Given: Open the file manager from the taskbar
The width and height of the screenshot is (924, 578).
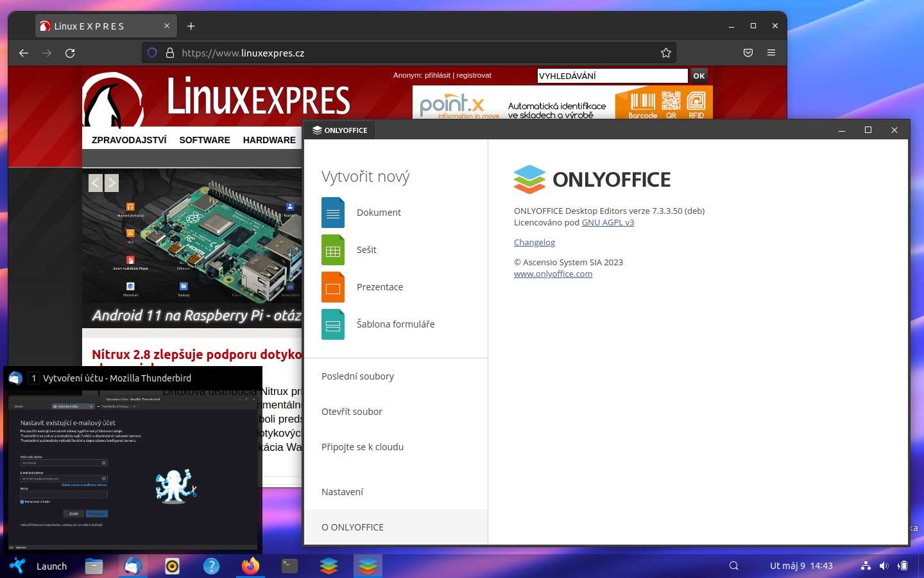Looking at the screenshot, I should [94, 566].
